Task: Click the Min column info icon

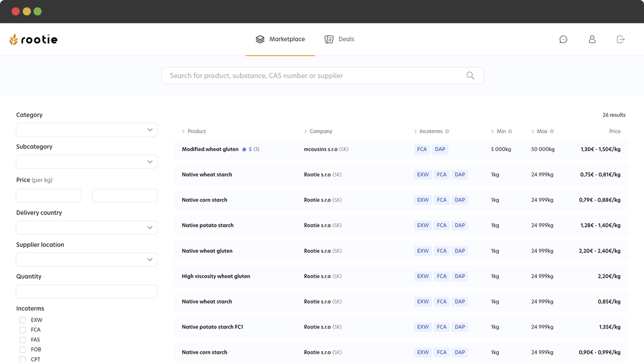Action: (x=510, y=131)
